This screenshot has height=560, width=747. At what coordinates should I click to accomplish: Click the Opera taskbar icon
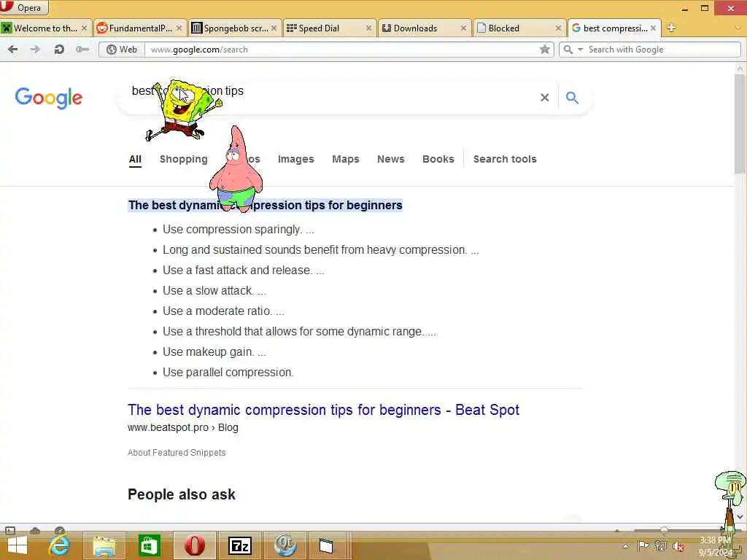click(x=194, y=545)
